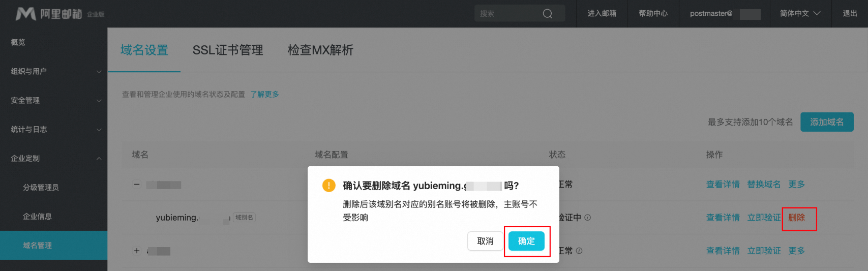Viewport: 868px width, 271px height.
Task: Focus the 搜索 input field
Action: pyautogui.click(x=508, y=14)
